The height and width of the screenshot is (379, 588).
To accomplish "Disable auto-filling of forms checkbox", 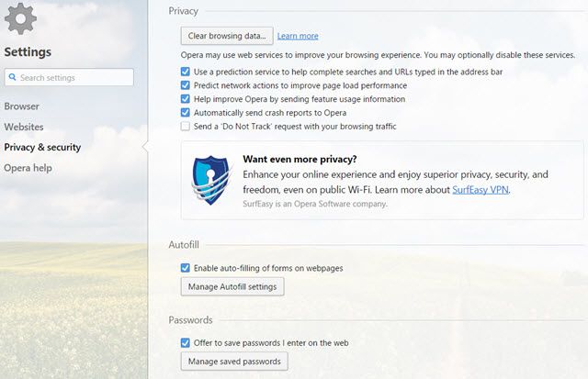I will 187,268.
